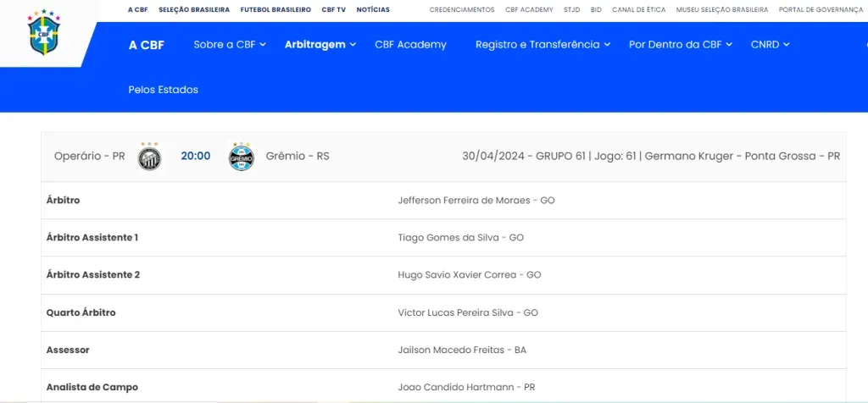Expand the Sobre a CBF dropdown chevron
This screenshot has width=868, height=403.
(x=263, y=45)
